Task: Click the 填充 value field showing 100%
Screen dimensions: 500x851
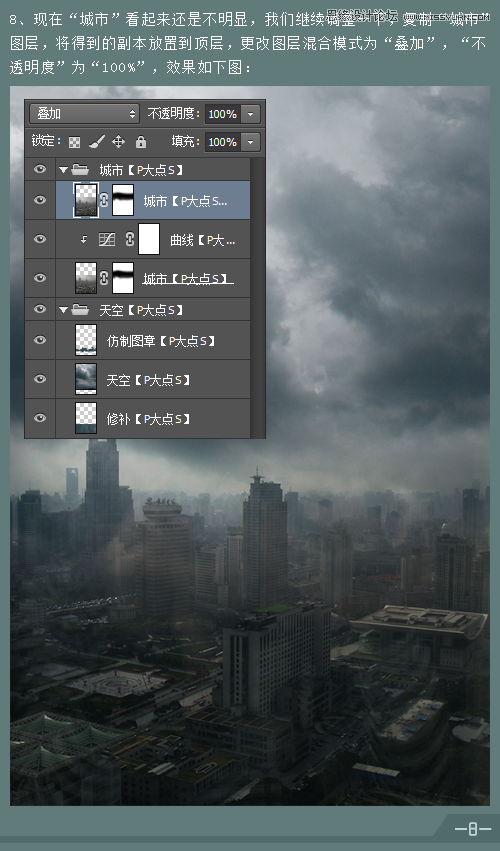Action: [x=223, y=142]
